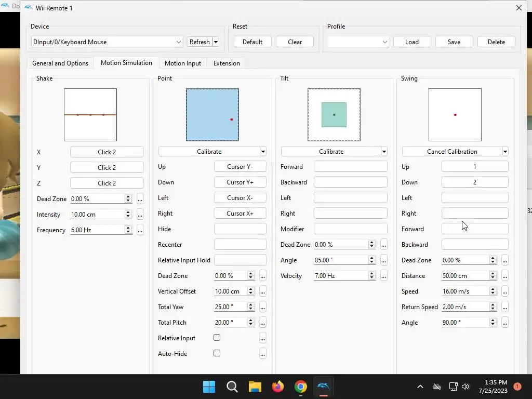Viewport: 532px width, 399px height.
Task: Select the Dolphin emulator taskbar icon
Action: (x=323, y=387)
